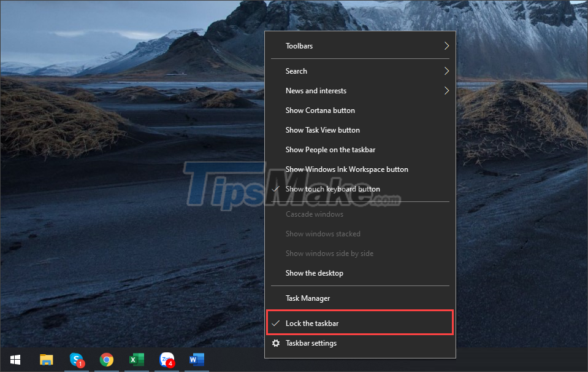Choose Cascade windows menu entry

tap(360, 214)
